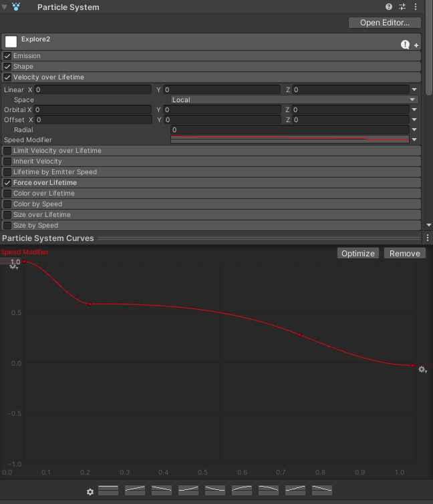Screen dimensions: 433x504
Task: Select the first curve key at value 1.0
Action: coord(25,261)
